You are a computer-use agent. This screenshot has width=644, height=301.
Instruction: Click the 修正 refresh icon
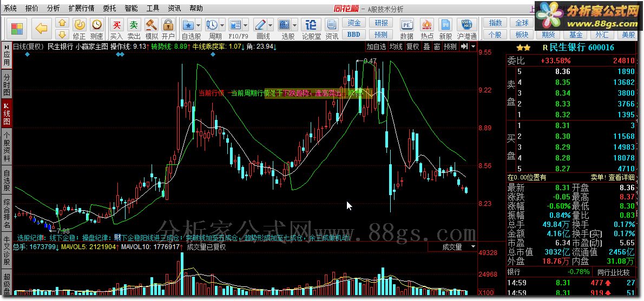(x=80, y=25)
